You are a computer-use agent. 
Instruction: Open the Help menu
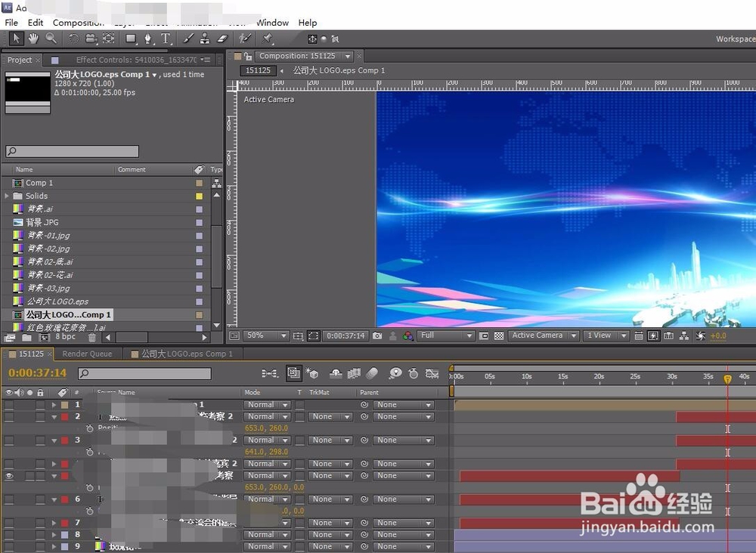(308, 23)
